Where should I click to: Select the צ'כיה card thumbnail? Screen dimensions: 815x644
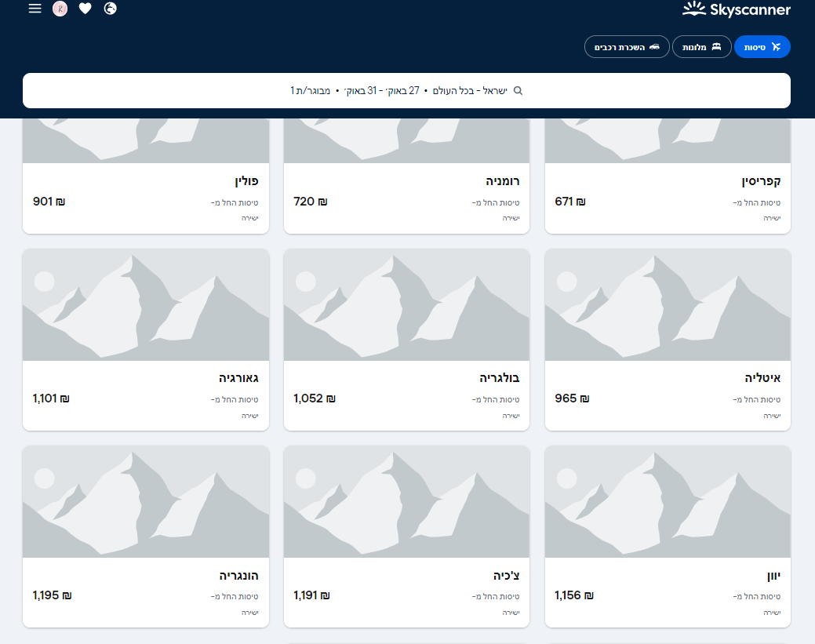406,501
